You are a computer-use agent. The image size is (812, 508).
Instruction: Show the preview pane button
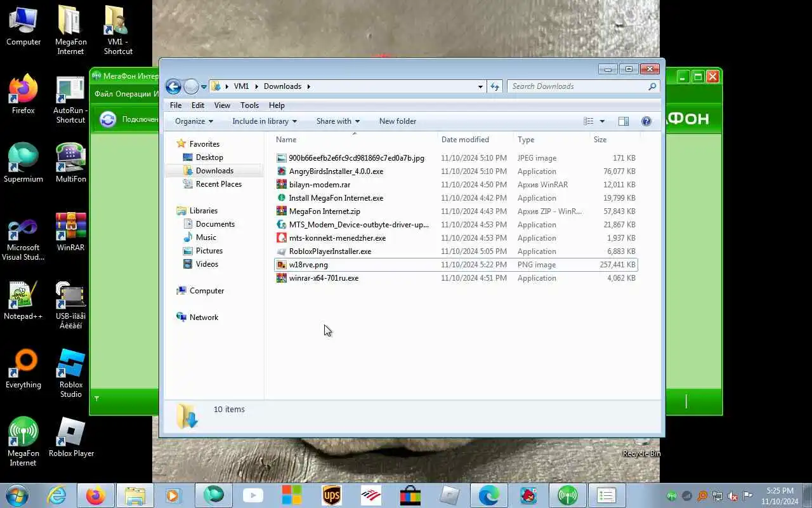[x=624, y=121]
